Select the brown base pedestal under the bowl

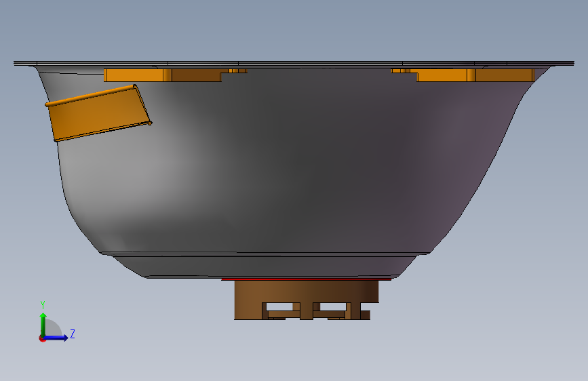[306, 300]
